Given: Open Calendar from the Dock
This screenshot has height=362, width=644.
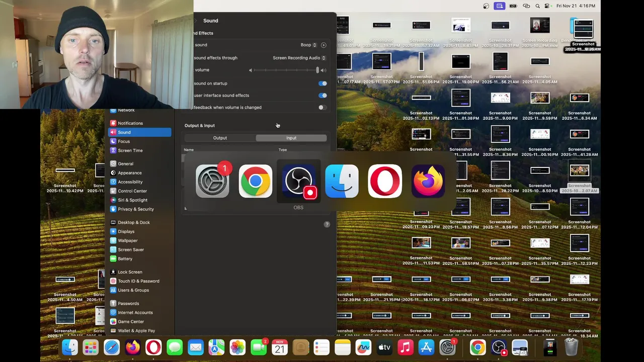Looking at the screenshot, I should 280,347.
